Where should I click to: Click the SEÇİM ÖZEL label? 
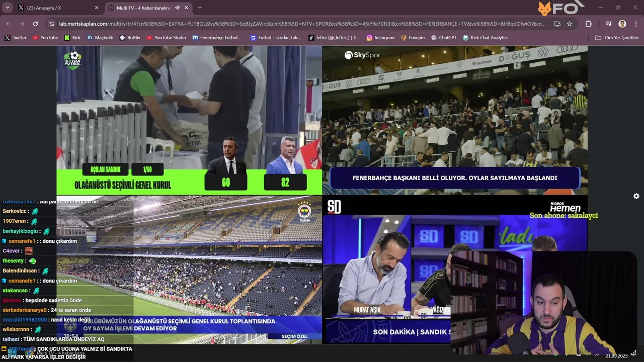tap(294, 336)
